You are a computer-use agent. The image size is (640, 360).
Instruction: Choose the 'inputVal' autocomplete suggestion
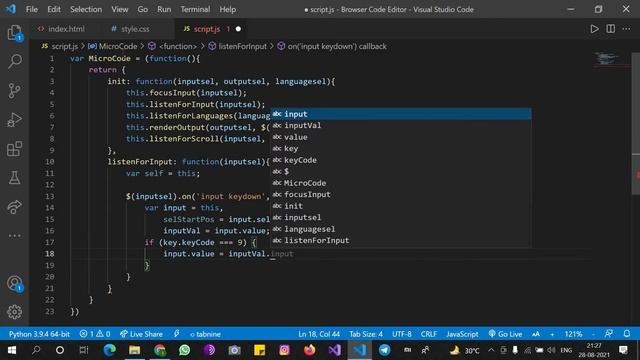(401, 125)
